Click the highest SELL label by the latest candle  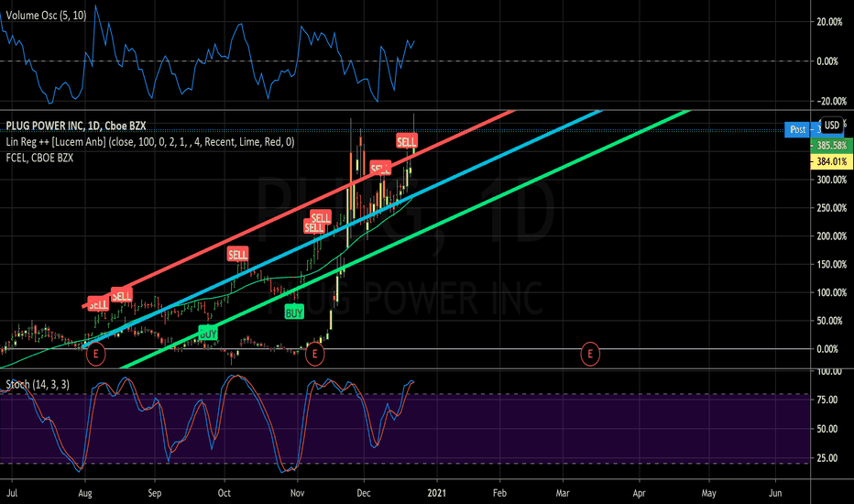[406, 142]
